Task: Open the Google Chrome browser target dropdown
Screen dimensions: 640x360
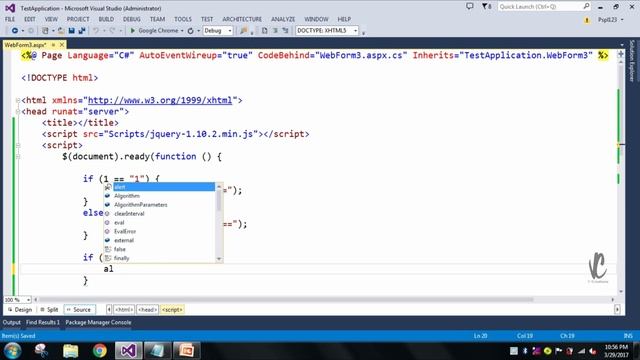Action: click(x=182, y=31)
